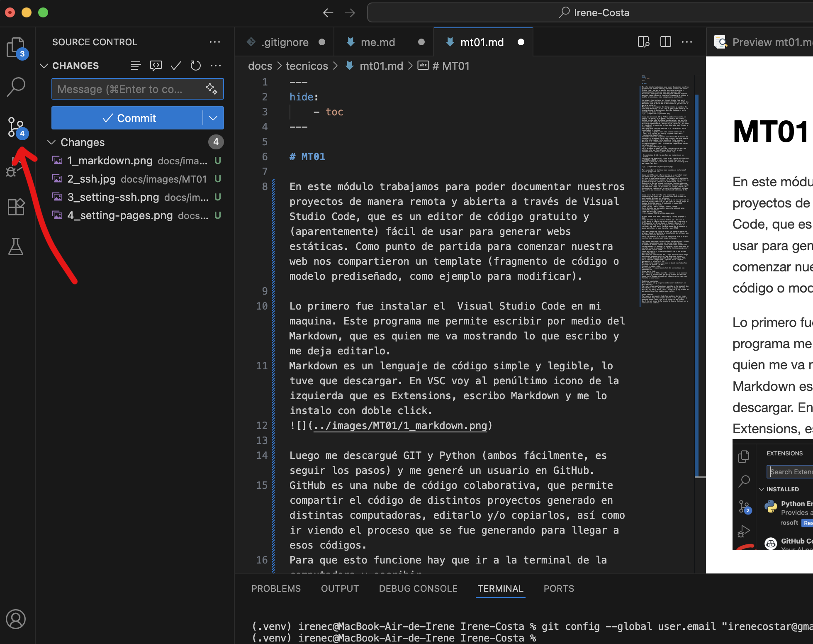Open the Commit button dropdown arrow

(x=213, y=118)
